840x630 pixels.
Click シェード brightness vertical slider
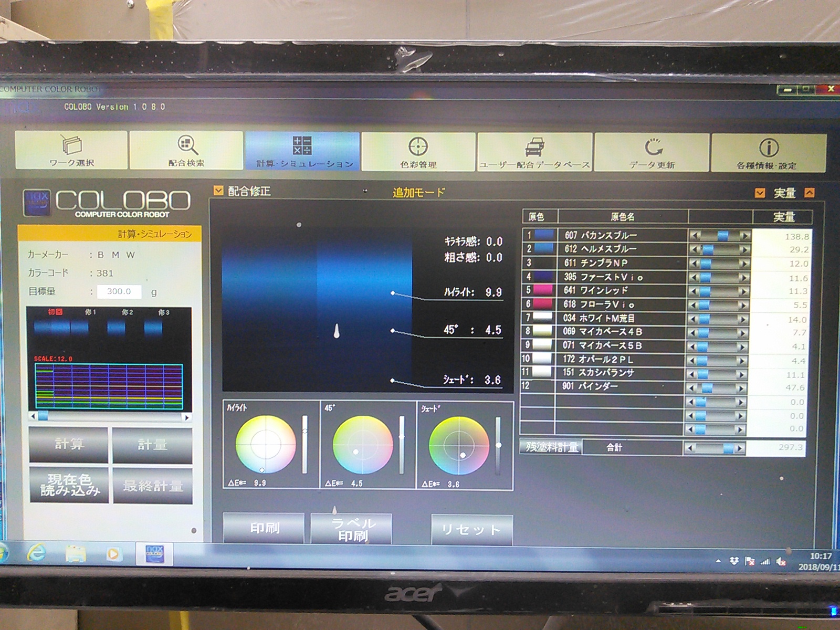click(x=498, y=445)
